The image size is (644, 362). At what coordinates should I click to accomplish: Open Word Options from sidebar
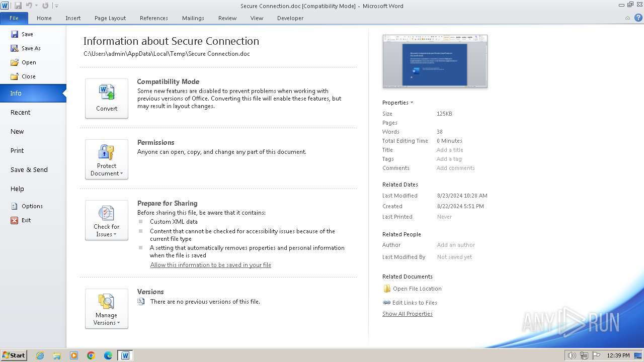pos(27,206)
